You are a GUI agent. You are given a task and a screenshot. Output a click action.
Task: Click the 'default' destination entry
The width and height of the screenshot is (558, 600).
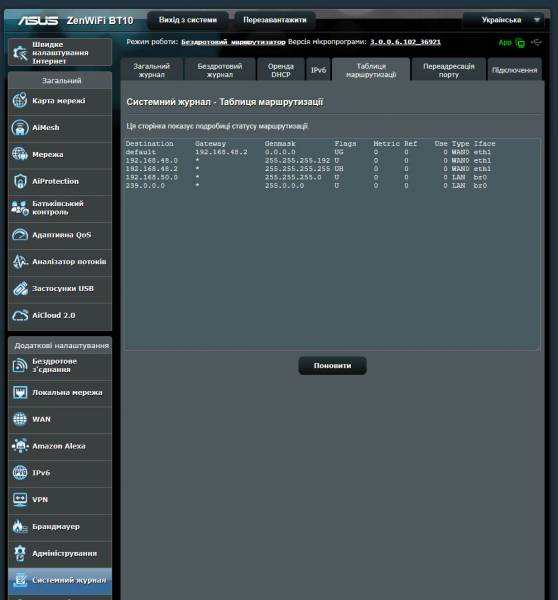coord(140,152)
